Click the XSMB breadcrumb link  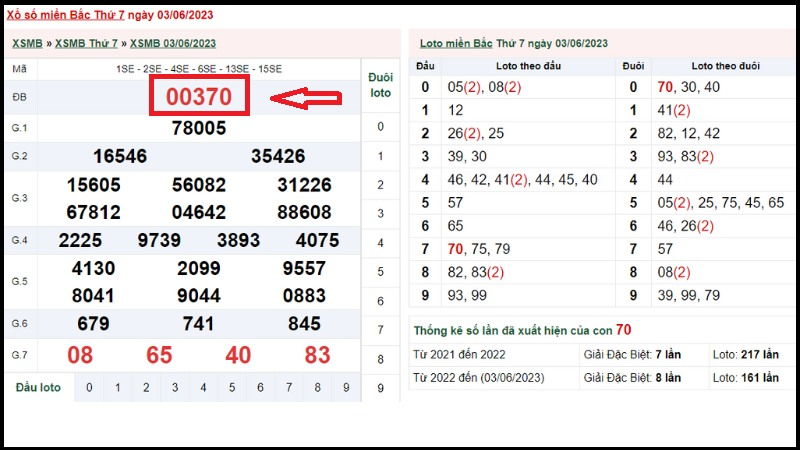click(x=27, y=43)
